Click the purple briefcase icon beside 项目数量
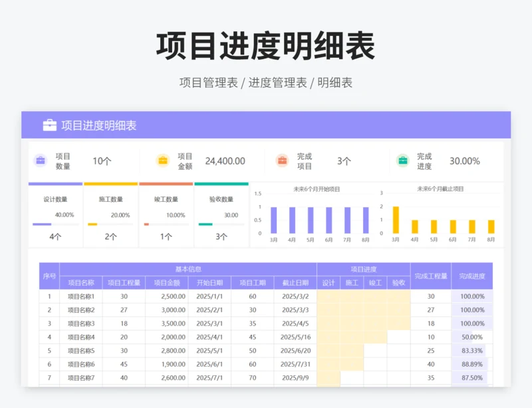The width and height of the screenshot is (532, 408). click(x=41, y=160)
